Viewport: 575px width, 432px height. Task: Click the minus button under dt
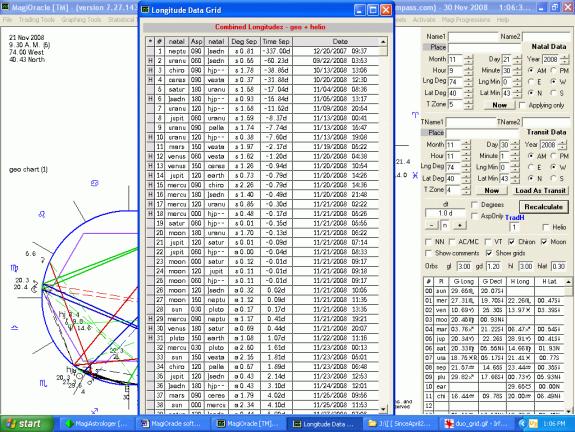432,225
